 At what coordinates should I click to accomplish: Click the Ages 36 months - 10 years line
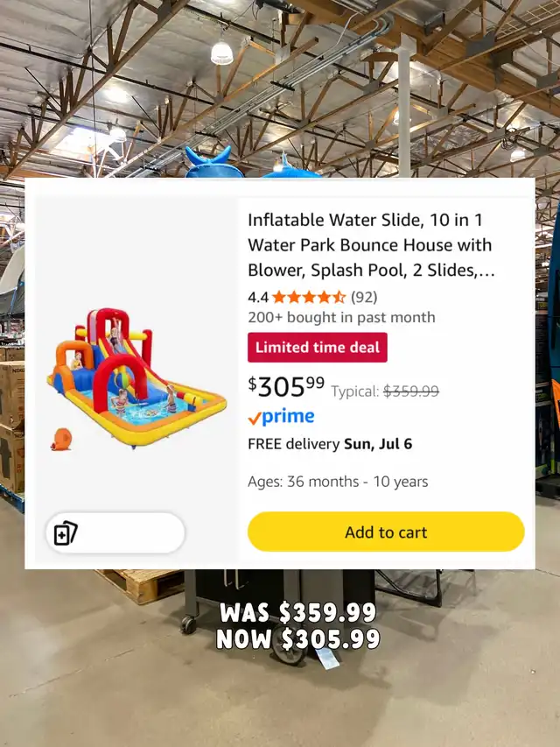point(338,482)
